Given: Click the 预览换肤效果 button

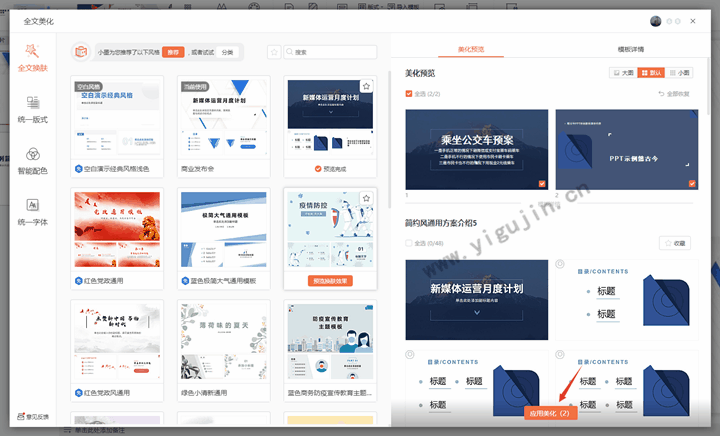Looking at the screenshot, I should (330, 281).
